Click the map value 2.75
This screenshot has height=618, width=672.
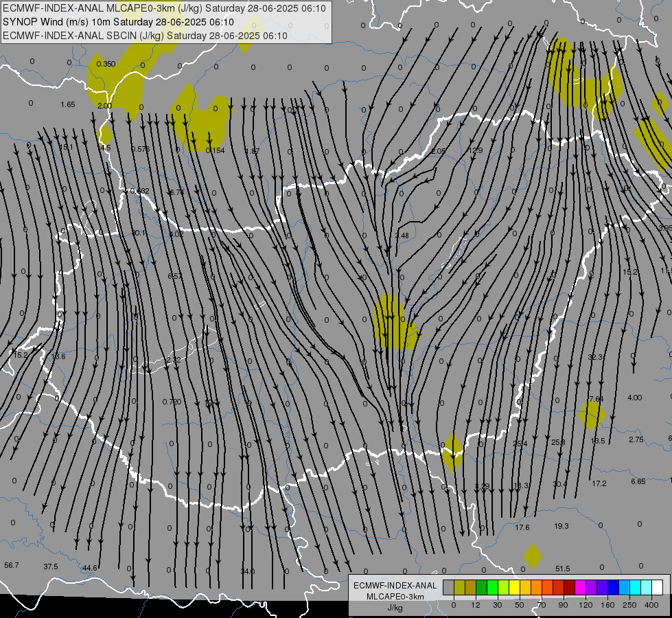[636, 439]
